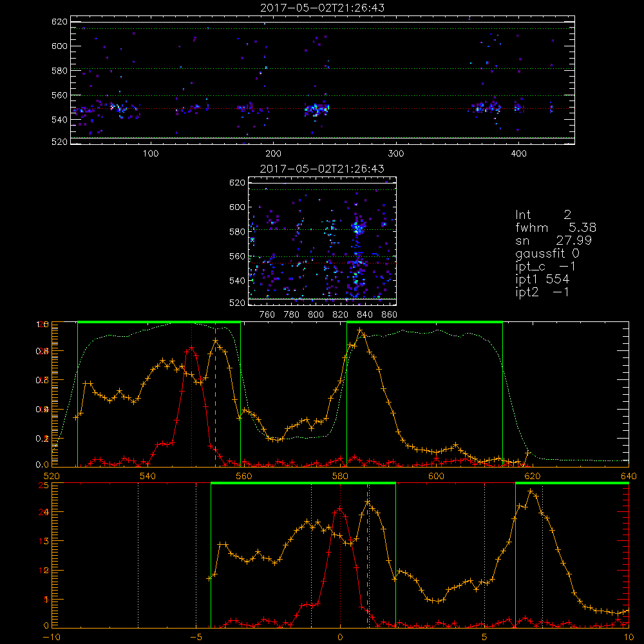Click the 300 x-axis label on the top plot

(396, 154)
